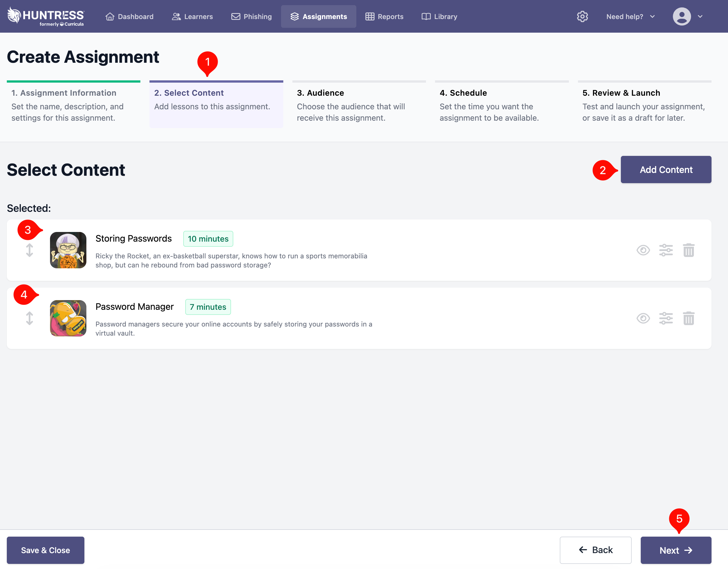728x569 pixels.
Task: Delete the Storing Passwords lesson
Action: tap(688, 250)
